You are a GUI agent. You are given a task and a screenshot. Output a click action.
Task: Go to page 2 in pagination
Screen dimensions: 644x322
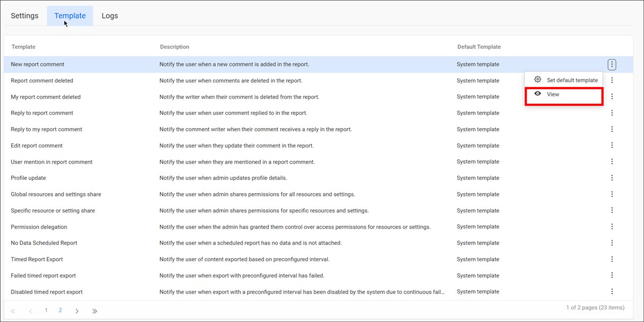pyautogui.click(x=61, y=310)
